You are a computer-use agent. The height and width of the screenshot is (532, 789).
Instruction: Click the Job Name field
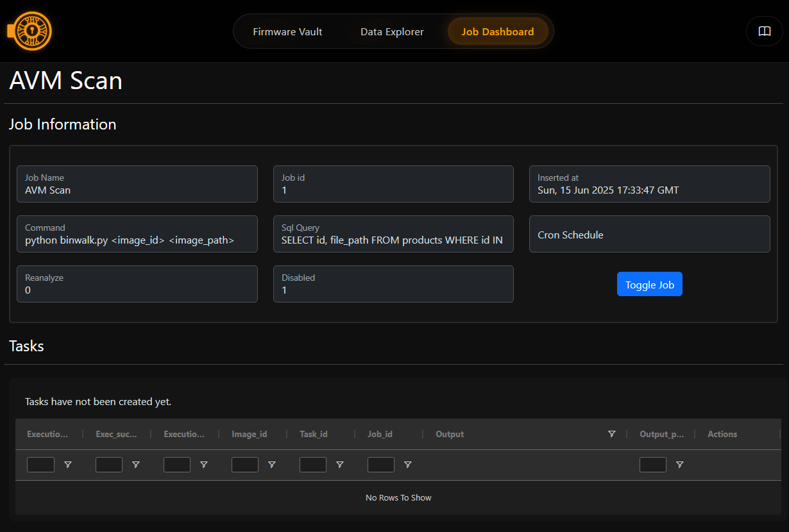137,184
